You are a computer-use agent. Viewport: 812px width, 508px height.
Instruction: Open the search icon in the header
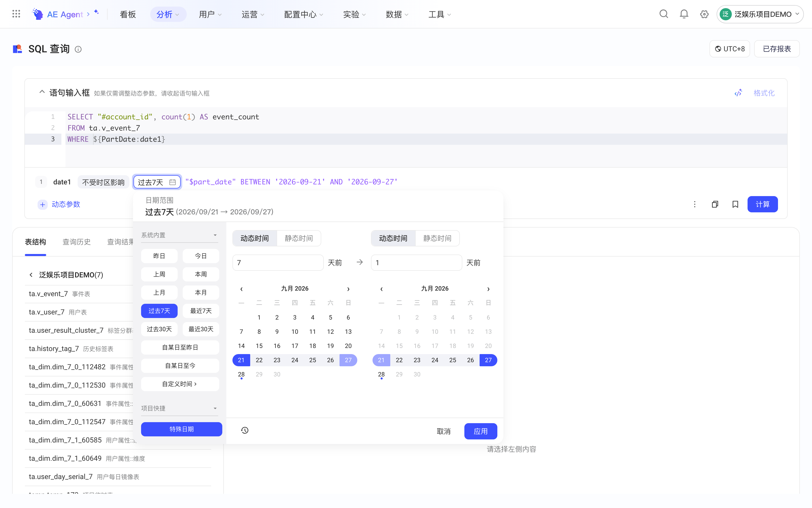tap(664, 14)
